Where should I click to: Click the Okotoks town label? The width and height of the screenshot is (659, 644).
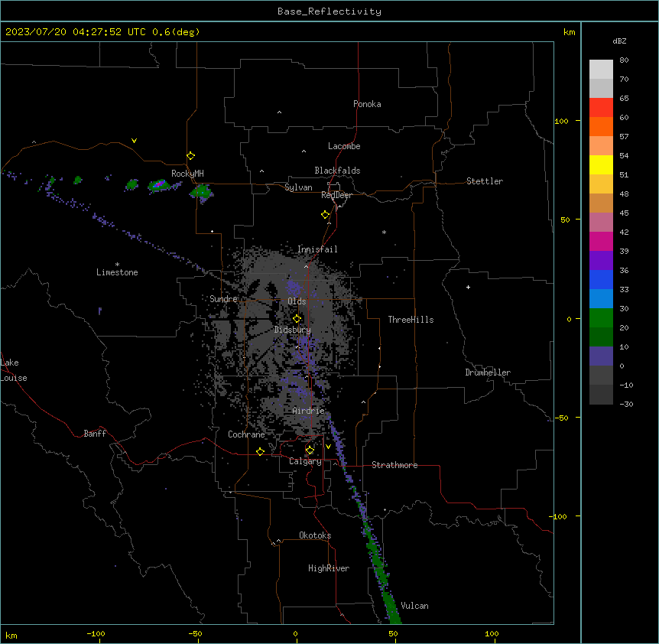(x=315, y=535)
